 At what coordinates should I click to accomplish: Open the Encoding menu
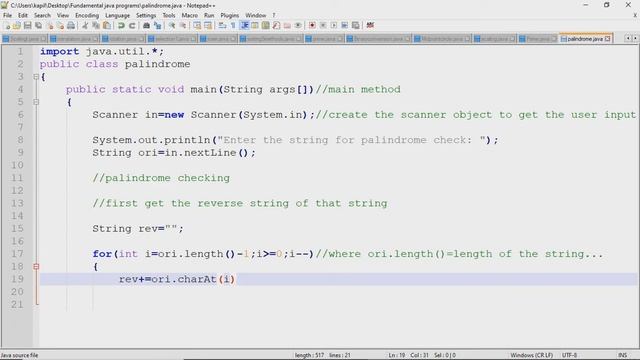point(87,15)
